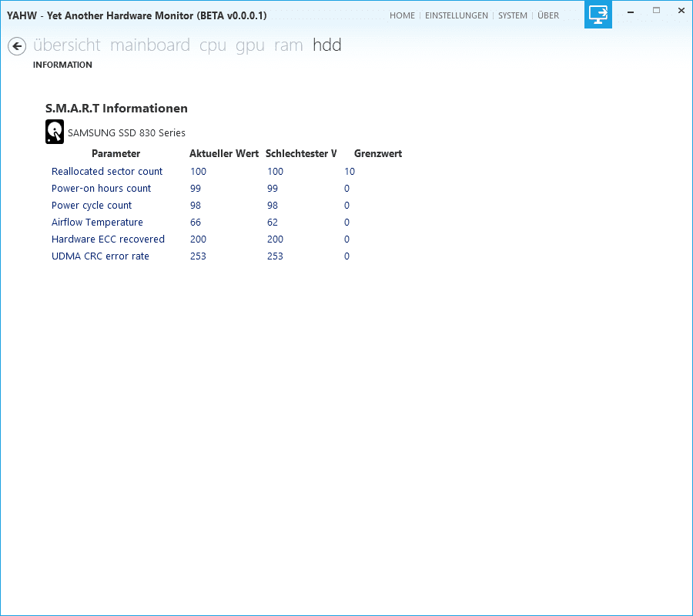
Task: Click the Aktueller Wert column header
Action: (x=224, y=154)
